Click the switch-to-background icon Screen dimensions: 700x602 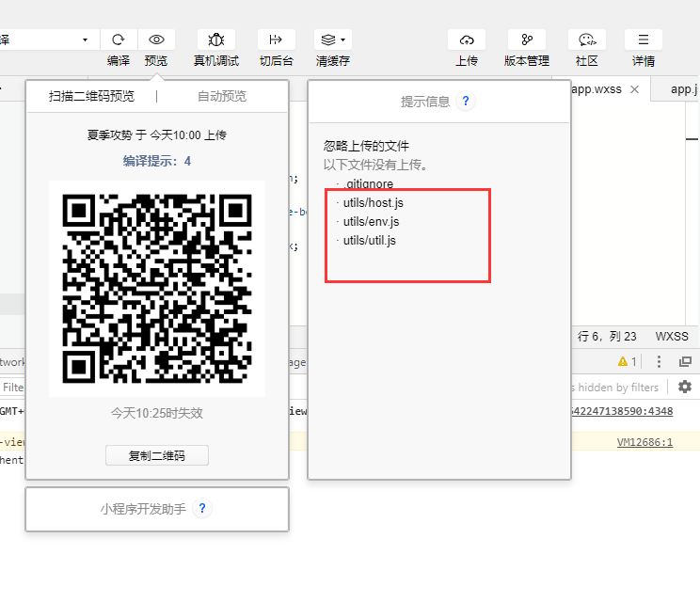(276, 40)
